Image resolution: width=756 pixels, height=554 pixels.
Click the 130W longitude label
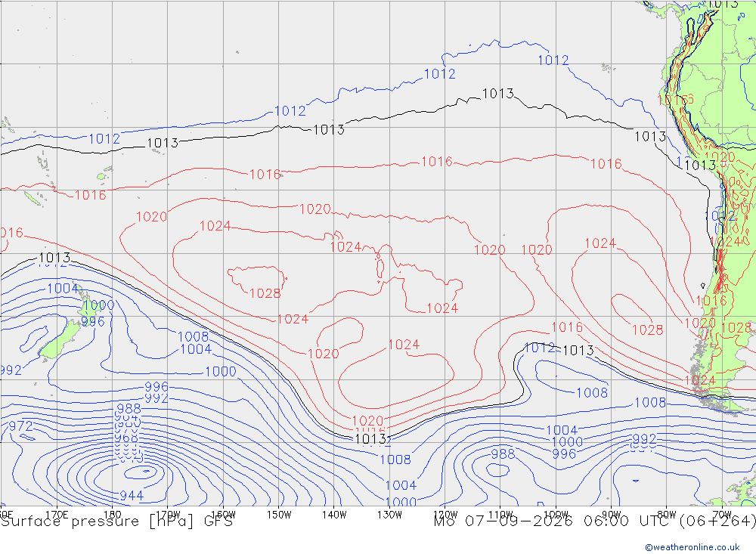389,515
